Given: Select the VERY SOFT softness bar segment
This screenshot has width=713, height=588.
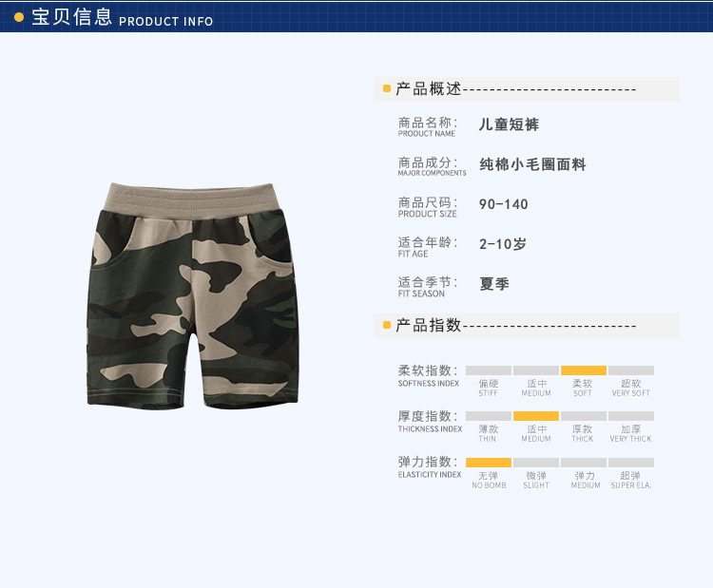Looking at the screenshot, I should (631, 370).
